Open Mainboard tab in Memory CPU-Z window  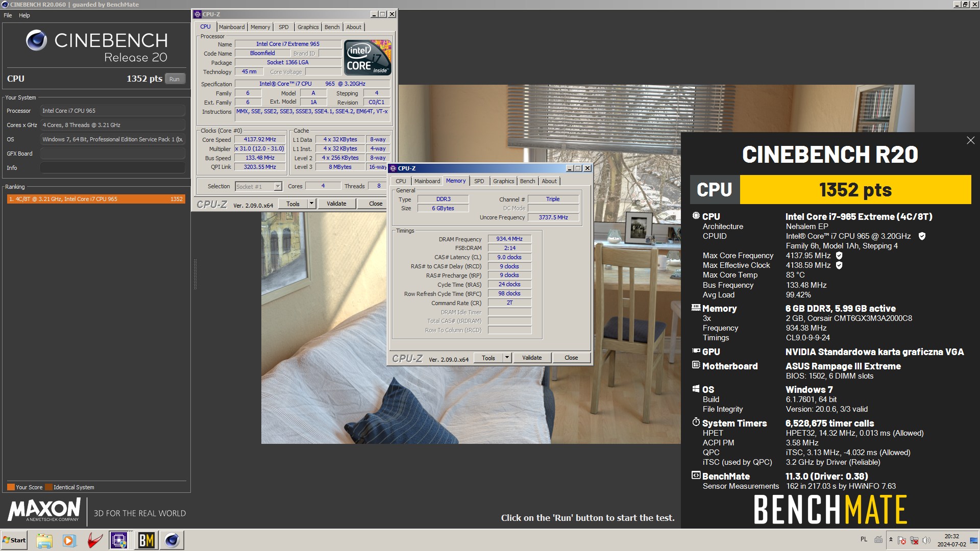pyautogui.click(x=427, y=181)
